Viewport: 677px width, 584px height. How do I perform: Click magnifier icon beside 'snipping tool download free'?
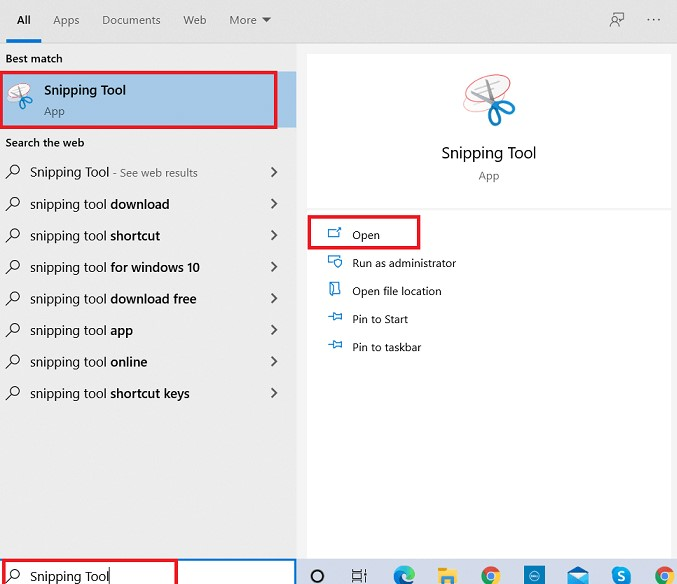coord(13,299)
